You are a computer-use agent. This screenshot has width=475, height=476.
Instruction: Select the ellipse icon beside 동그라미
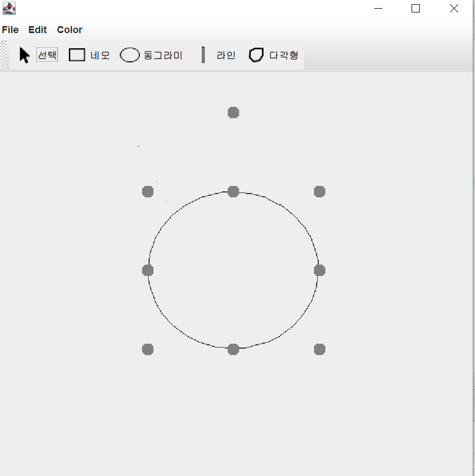[x=130, y=54]
